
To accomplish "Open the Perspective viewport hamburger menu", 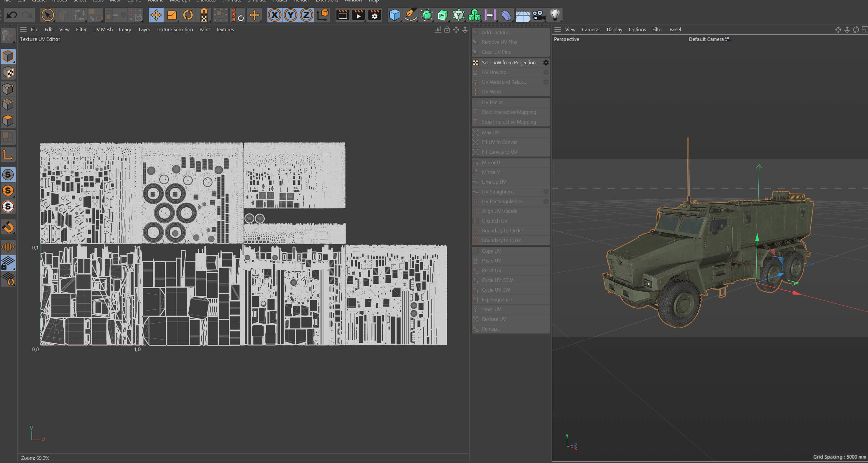I will pyautogui.click(x=558, y=30).
